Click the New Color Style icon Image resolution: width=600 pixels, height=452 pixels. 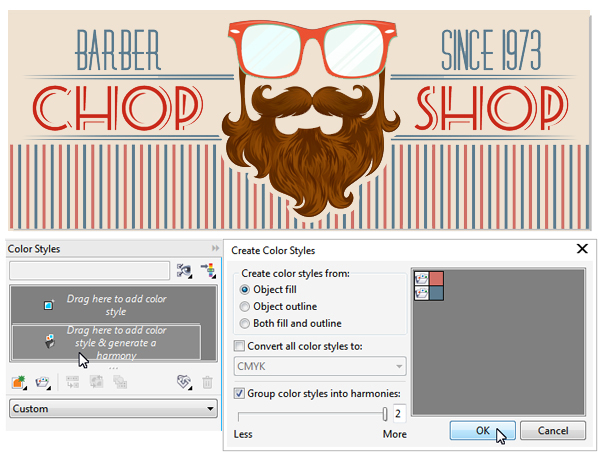pyautogui.click(x=18, y=382)
